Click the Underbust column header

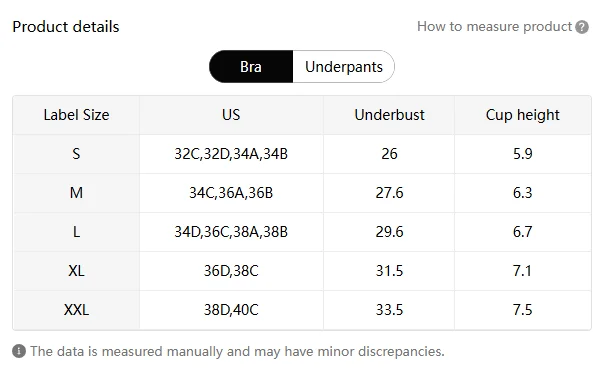[x=389, y=115]
